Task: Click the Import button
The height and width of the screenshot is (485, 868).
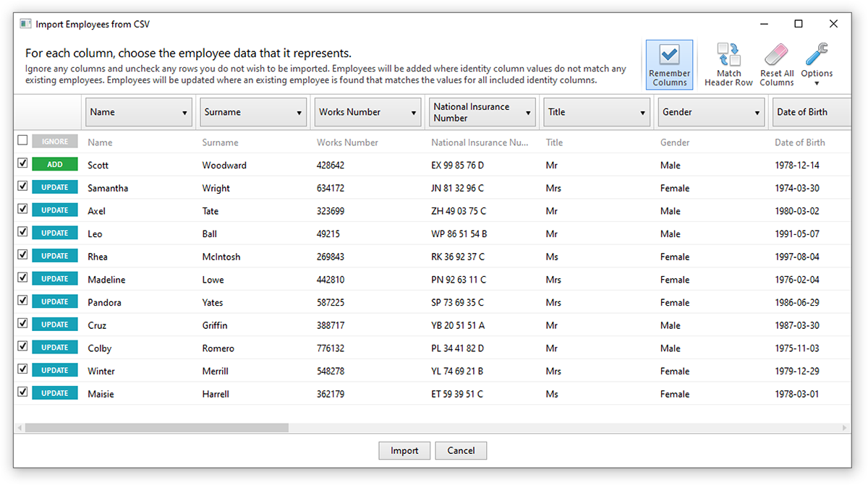Action: click(x=404, y=450)
